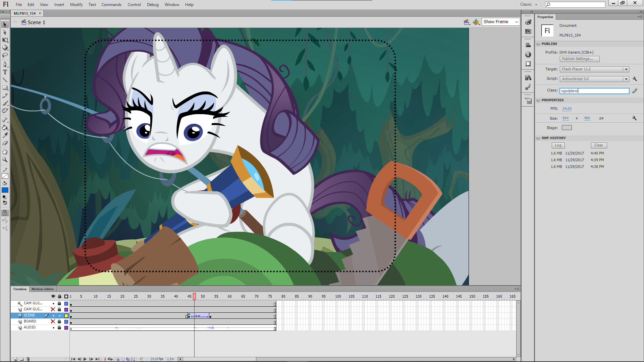644x362 pixels.
Task: Click the Stage color swatch
Action: pyautogui.click(x=567, y=128)
